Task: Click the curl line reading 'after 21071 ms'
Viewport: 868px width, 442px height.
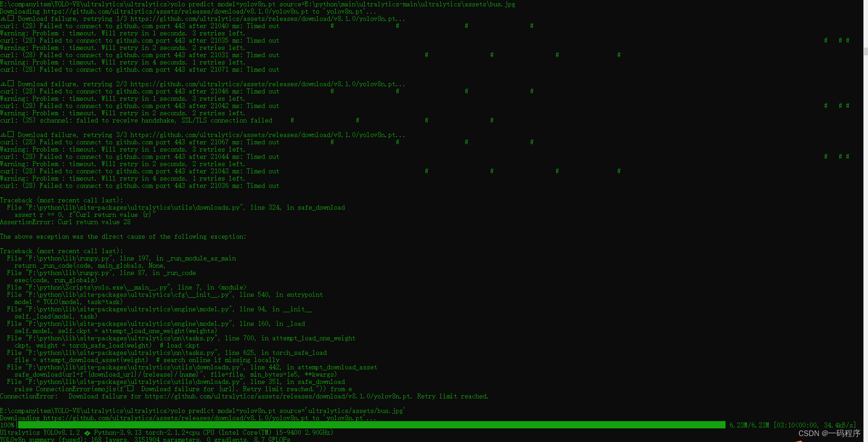Action: pos(140,69)
